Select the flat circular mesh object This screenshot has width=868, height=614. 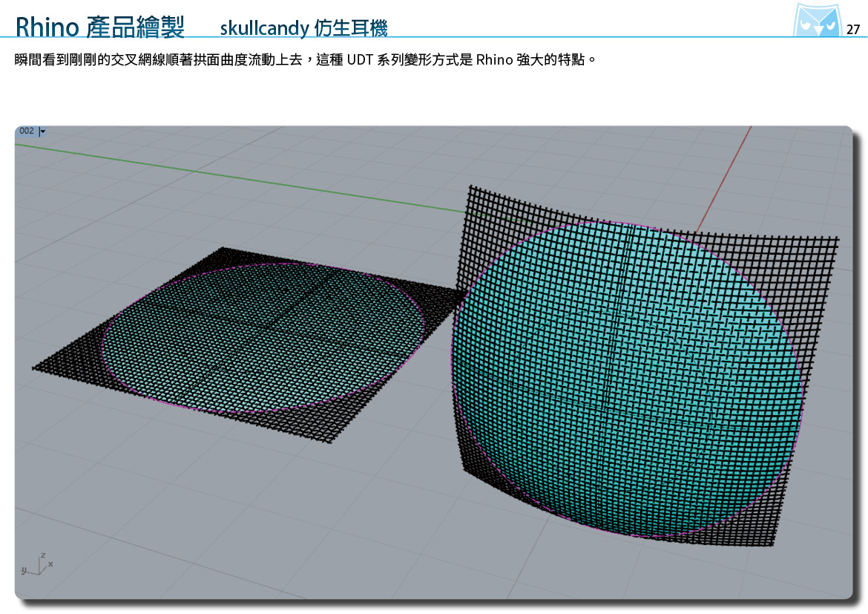click(x=263, y=338)
